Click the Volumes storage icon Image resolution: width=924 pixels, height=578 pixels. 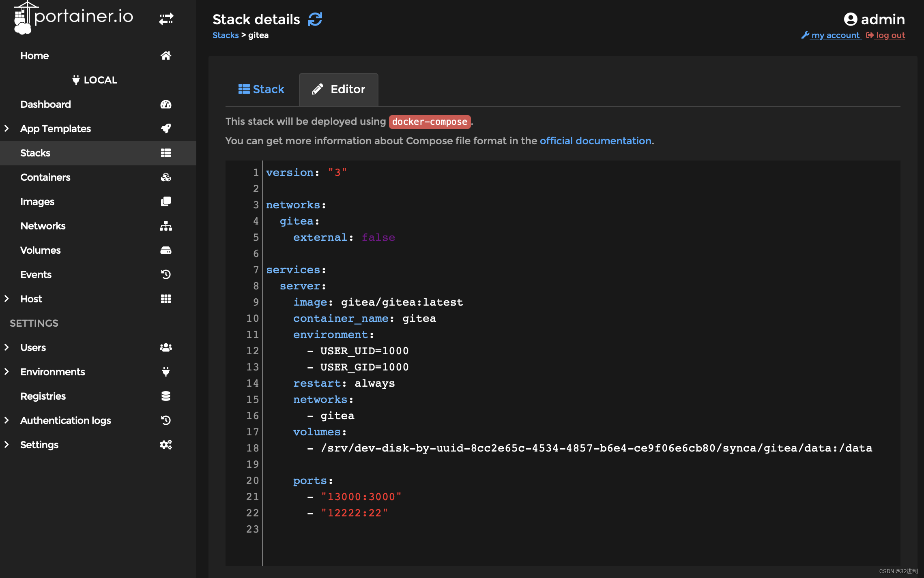point(165,250)
